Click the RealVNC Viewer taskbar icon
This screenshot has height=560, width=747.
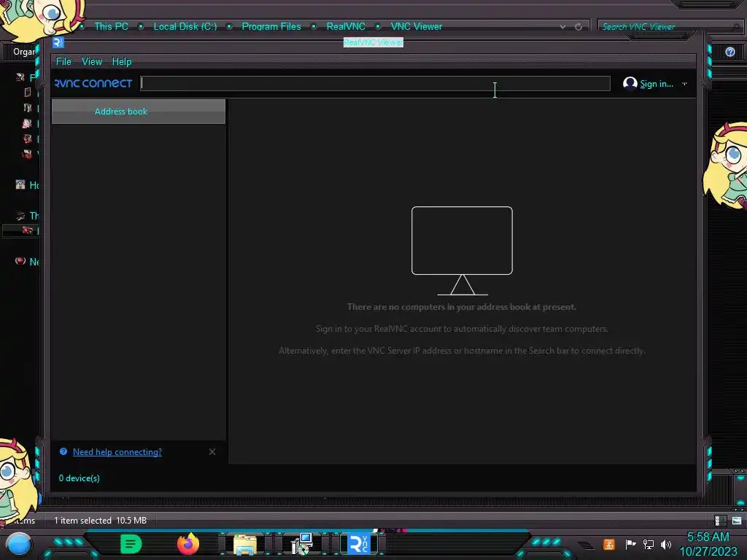pos(359,544)
